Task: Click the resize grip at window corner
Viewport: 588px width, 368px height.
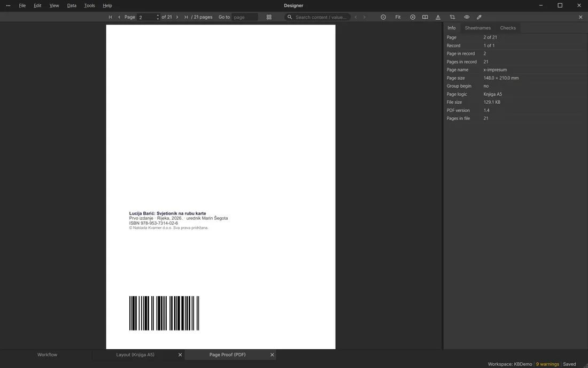Action: (585, 365)
